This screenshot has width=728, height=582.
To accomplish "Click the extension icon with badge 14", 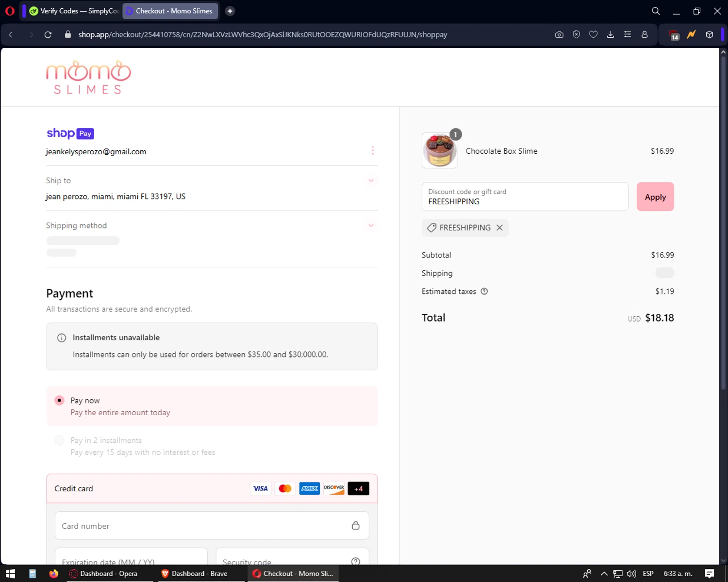I will tap(674, 35).
